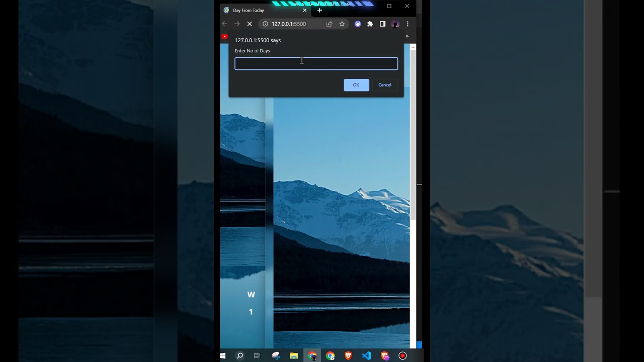644x362 pixels.
Task: Open Task View on the taskbar
Action: pos(257,356)
